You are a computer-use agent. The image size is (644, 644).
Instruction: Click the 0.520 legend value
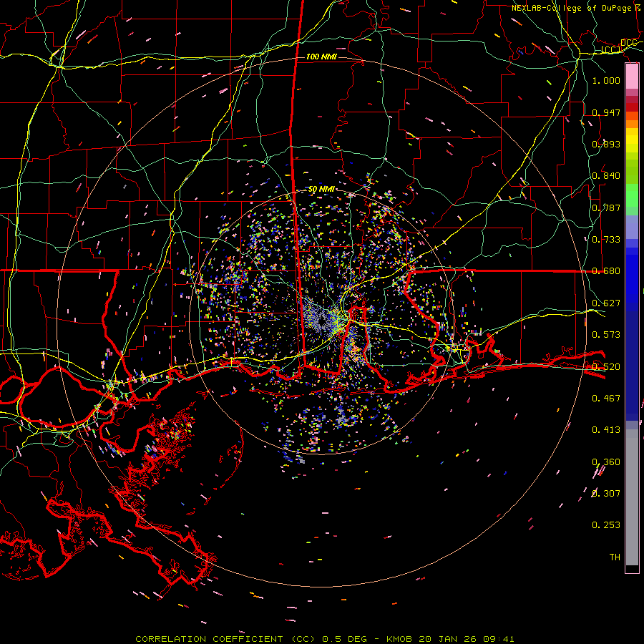click(606, 367)
